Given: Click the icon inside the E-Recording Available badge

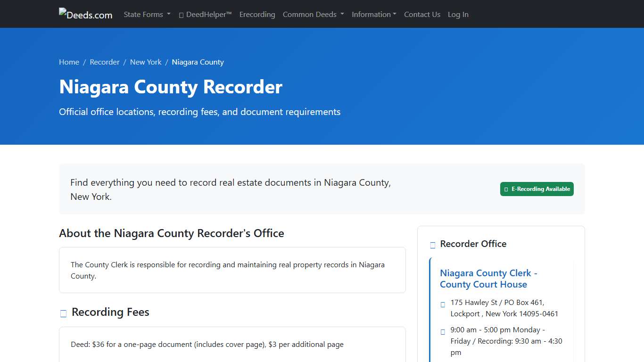Looking at the screenshot, I should 506,189.
